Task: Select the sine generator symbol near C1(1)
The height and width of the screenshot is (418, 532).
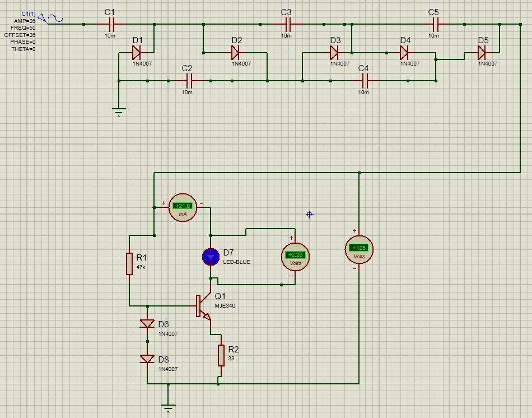Action: (x=50, y=18)
